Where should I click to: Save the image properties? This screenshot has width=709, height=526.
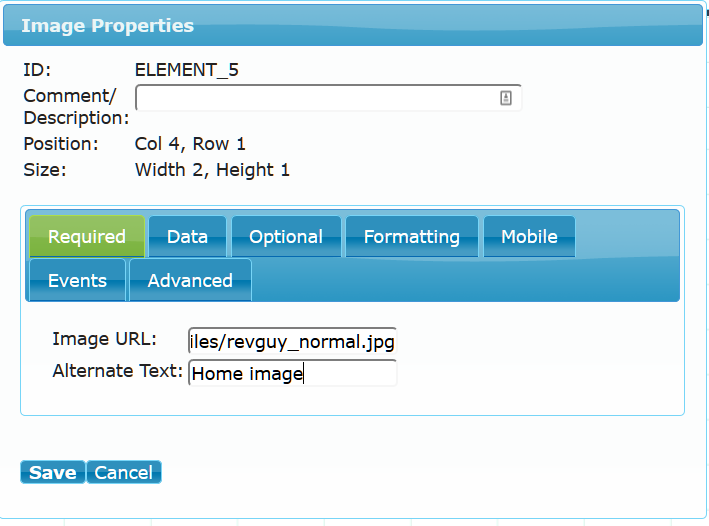(53, 472)
